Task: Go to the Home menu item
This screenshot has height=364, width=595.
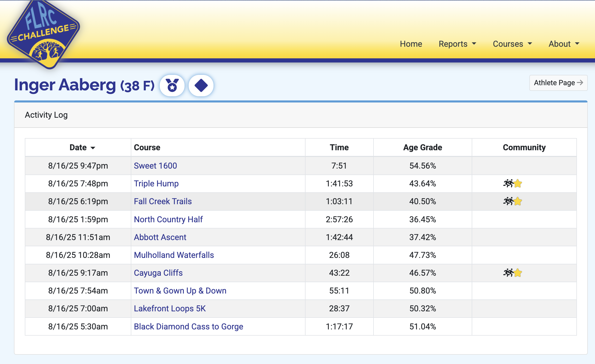Action: tap(411, 44)
